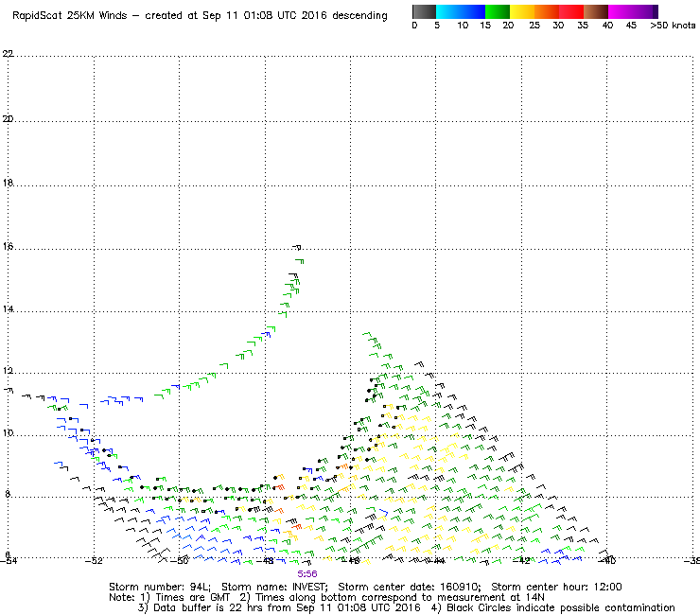700x615 pixels.
Task: Click 'Storm center date: 160910;' text
Action: [x=410, y=587]
